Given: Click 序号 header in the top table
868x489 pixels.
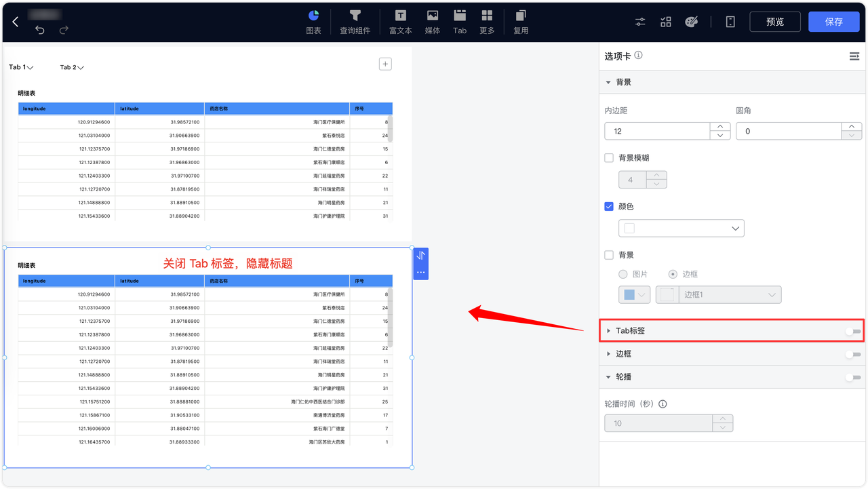Looking at the screenshot, I should click(371, 109).
